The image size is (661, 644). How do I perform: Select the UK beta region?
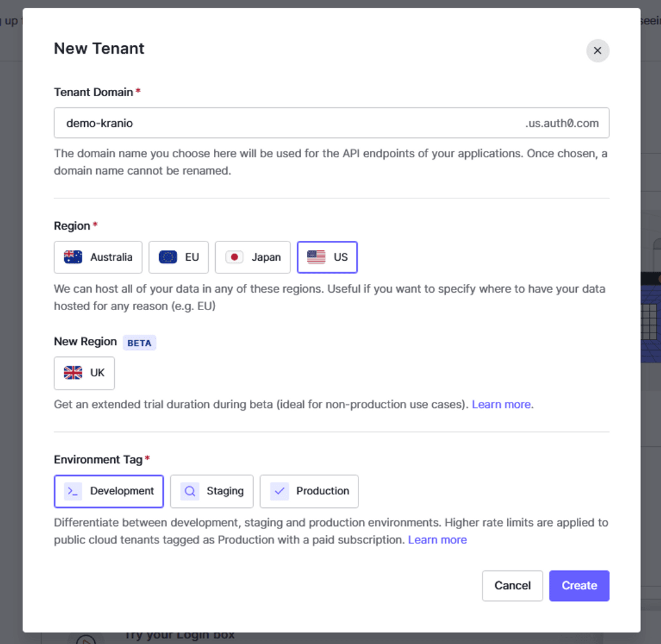(x=84, y=373)
